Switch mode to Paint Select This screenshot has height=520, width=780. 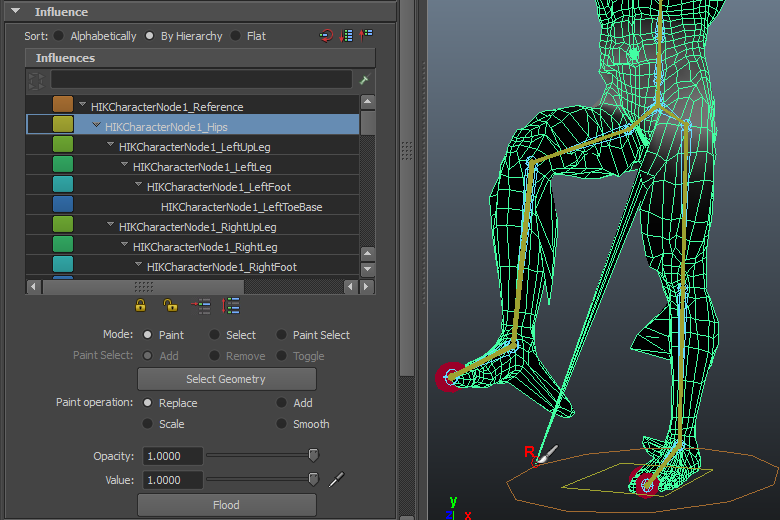pos(282,335)
